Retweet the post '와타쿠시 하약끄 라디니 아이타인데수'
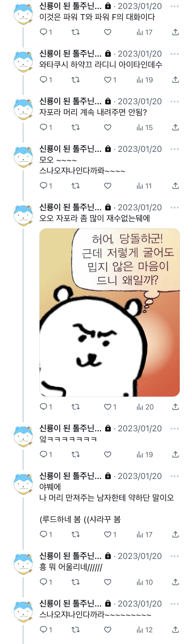 coord(76,80)
